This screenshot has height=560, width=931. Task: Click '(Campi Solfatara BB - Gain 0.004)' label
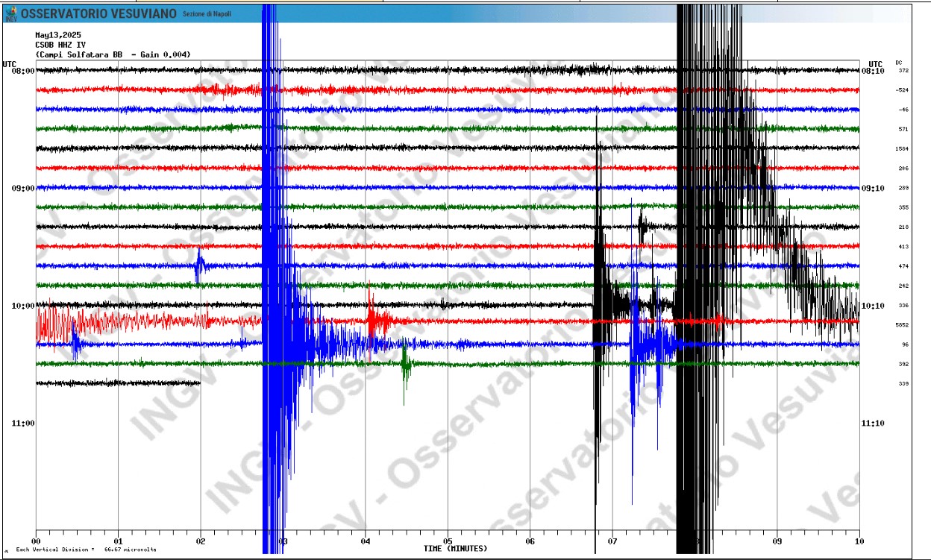113,54
